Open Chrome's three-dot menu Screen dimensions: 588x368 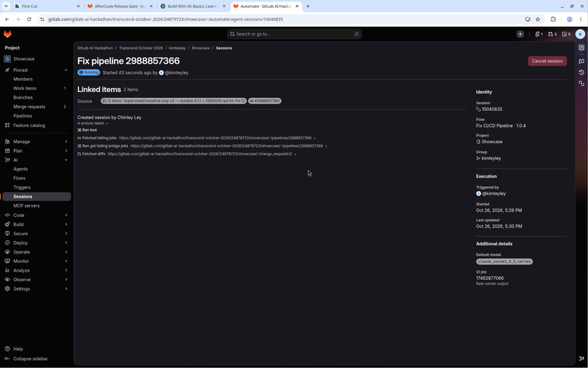581,19
